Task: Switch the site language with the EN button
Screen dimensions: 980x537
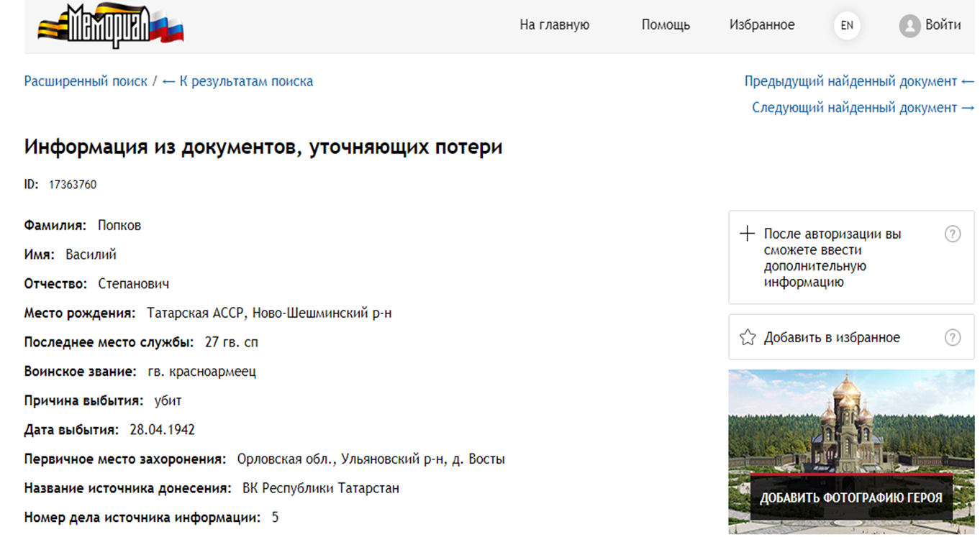Action: click(847, 26)
